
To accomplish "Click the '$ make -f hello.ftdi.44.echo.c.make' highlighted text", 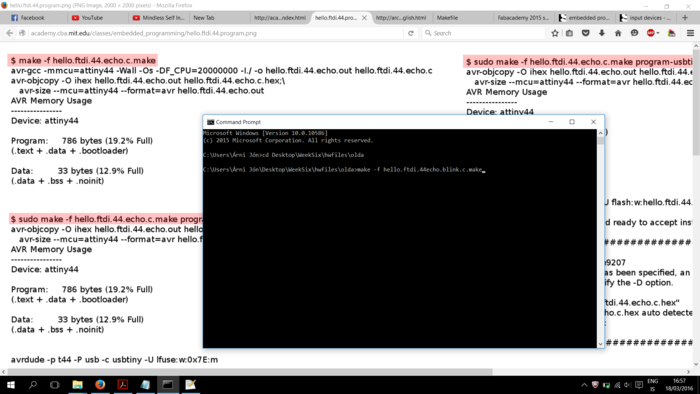I will click(x=83, y=60).
